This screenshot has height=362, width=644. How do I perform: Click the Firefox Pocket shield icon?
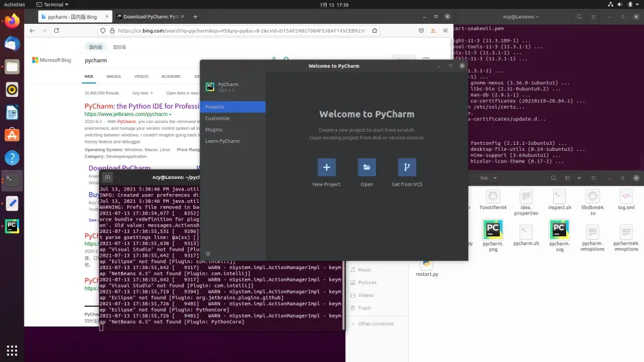pos(421,31)
